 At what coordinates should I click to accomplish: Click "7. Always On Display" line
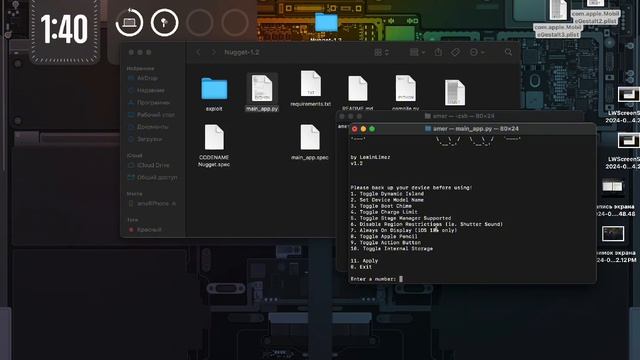click(404, 230)
